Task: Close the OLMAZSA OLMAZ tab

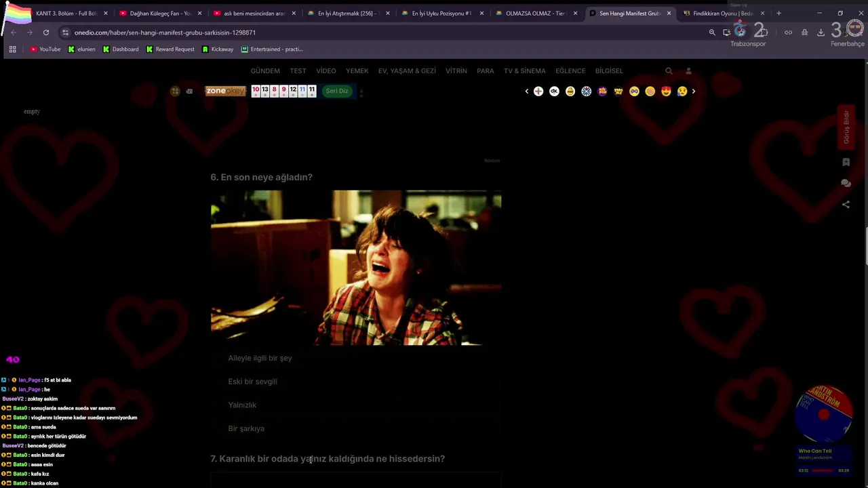Action: (x=576, y=13)
